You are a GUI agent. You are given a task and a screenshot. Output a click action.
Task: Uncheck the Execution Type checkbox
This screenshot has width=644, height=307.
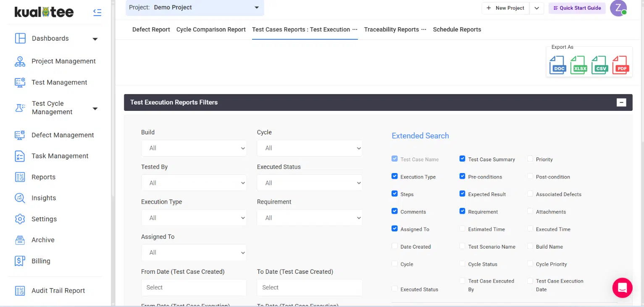pyautogui.click(x=394, y=176)
